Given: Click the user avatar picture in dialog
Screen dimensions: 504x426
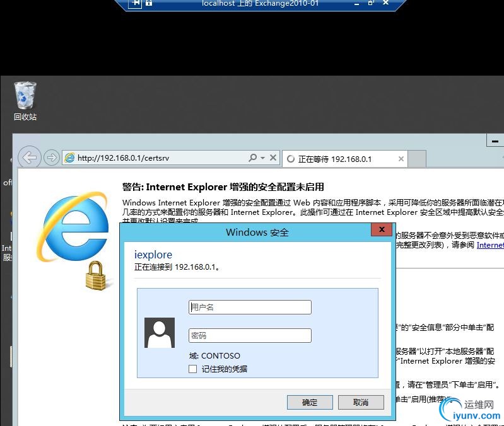Looking at the screenshot, I should pos(160,333).
